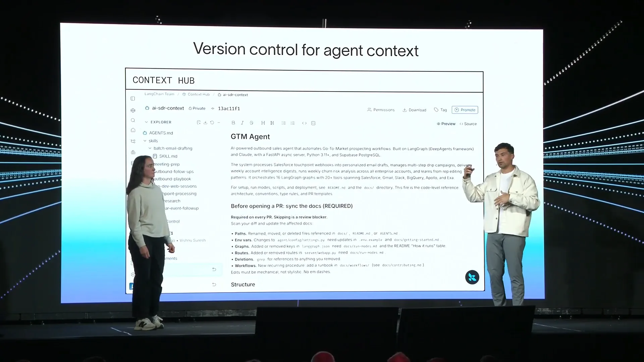Click the blue square icon at sidebar bottom
The width and height of the screenshot is (644, 362).
point(131,286)
